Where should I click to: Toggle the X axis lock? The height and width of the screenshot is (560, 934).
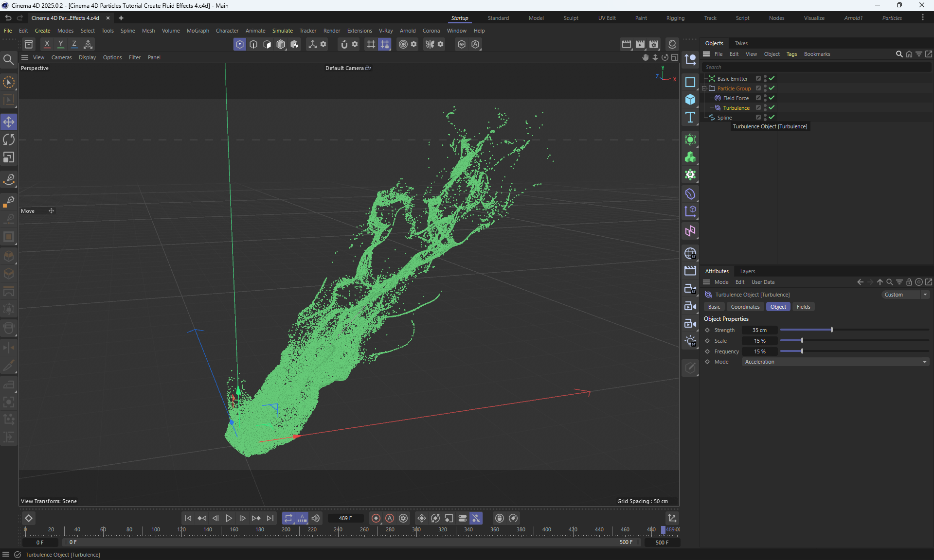click(47, 44)
